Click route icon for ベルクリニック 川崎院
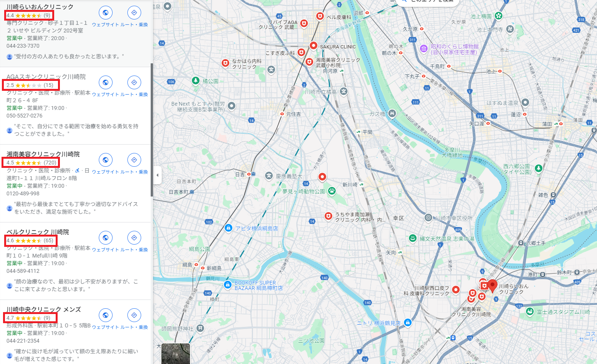Screen dimensions: 597x364 (134, 238)
